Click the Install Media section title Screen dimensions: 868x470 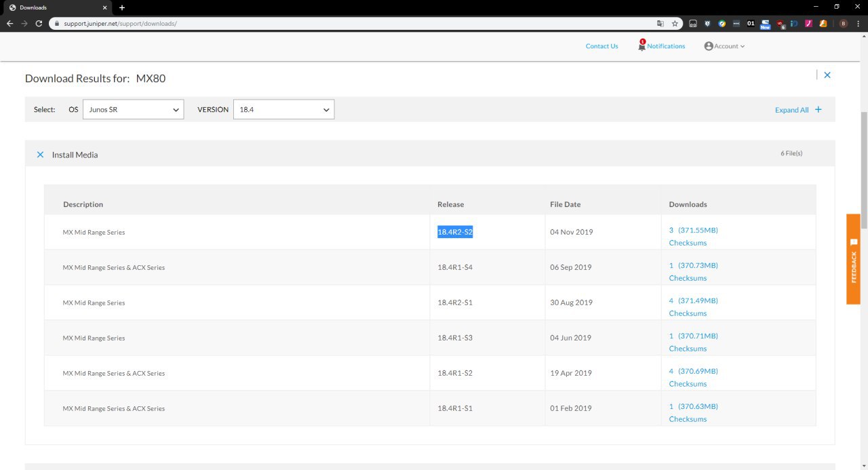(75, 155)
